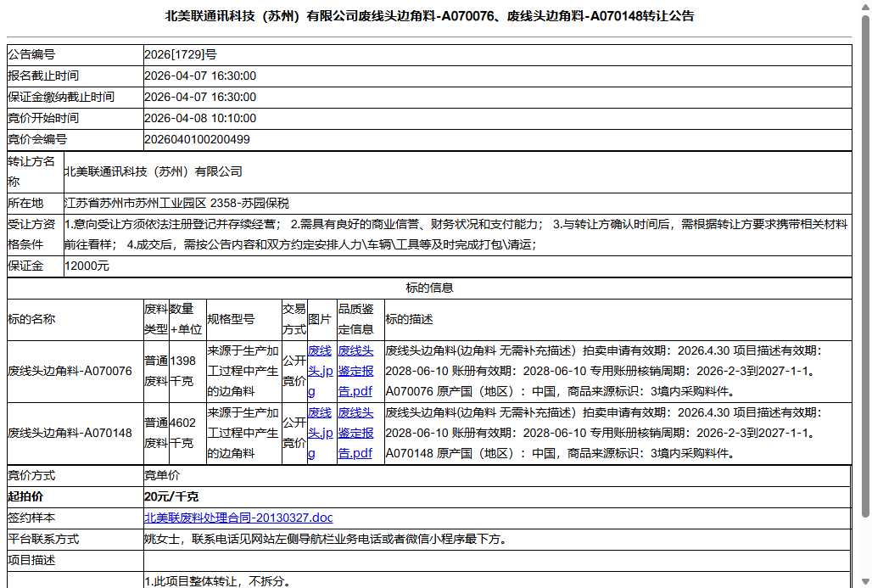Select the 保证金缴纳截止时间 label

tap(61, 97)
